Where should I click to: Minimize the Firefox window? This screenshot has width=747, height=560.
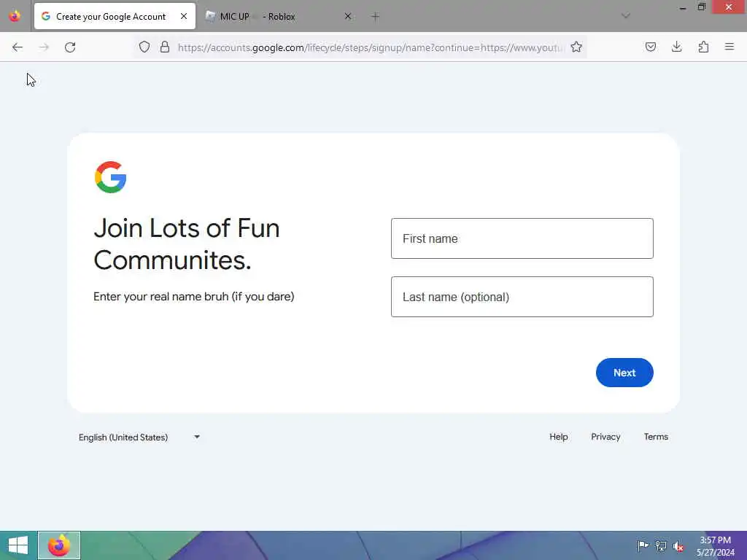tap(682, 7)
